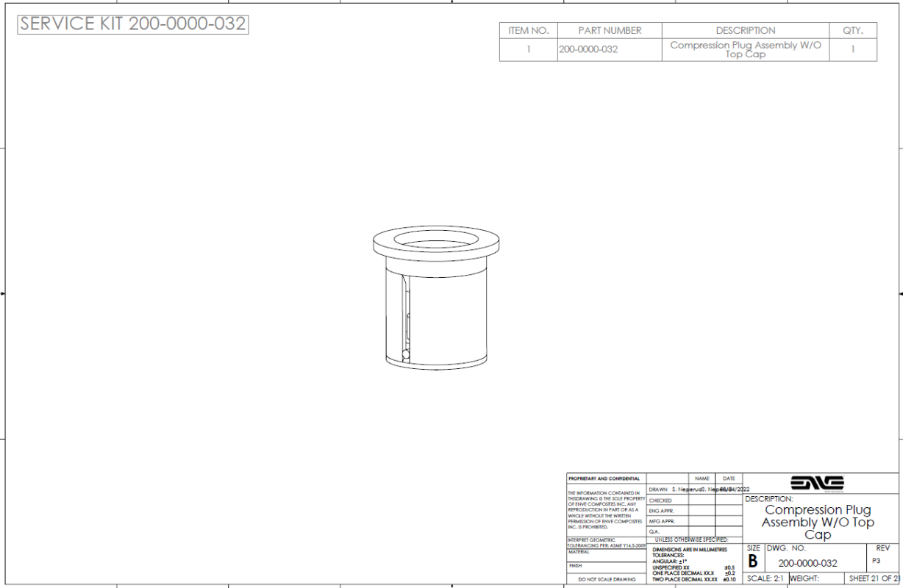
Task: Click the ITEM NO. column header
Action: point(528,31)
